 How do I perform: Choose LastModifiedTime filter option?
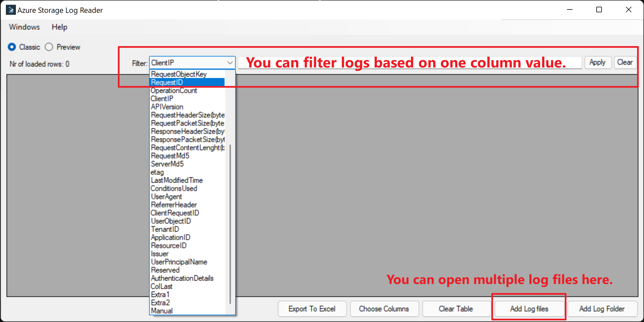(x=177, y=180)
